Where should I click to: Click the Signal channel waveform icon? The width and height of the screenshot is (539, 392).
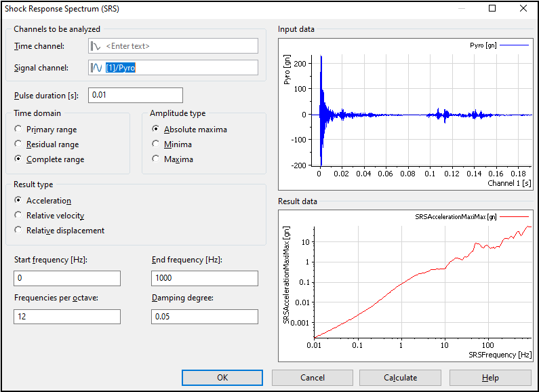click(x=96, y=68)
